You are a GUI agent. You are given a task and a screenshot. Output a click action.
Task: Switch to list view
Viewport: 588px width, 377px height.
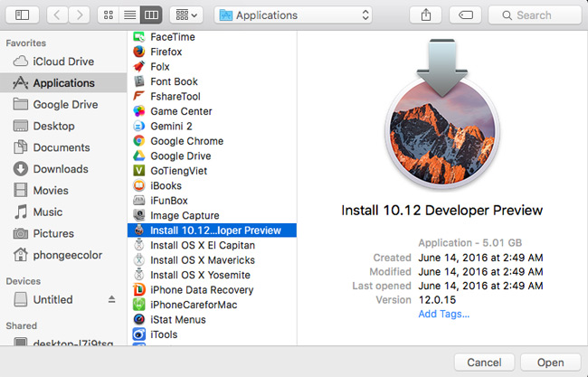[x=129, y=15]
